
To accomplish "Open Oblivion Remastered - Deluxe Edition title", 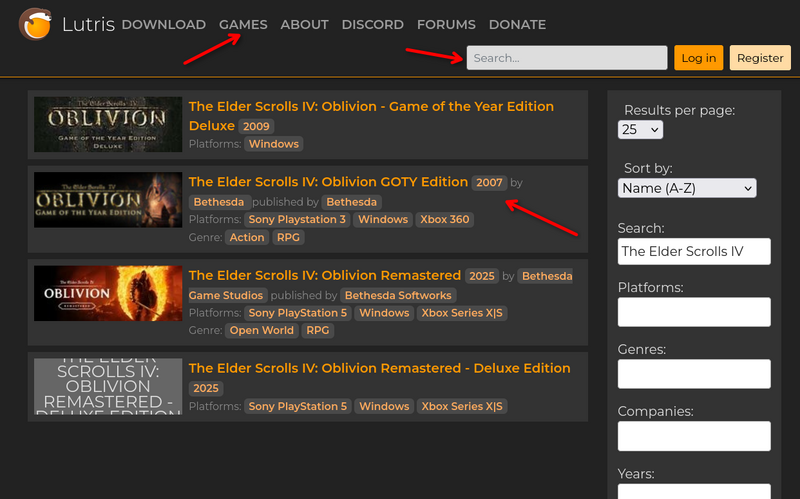I will tap(379, 368).
